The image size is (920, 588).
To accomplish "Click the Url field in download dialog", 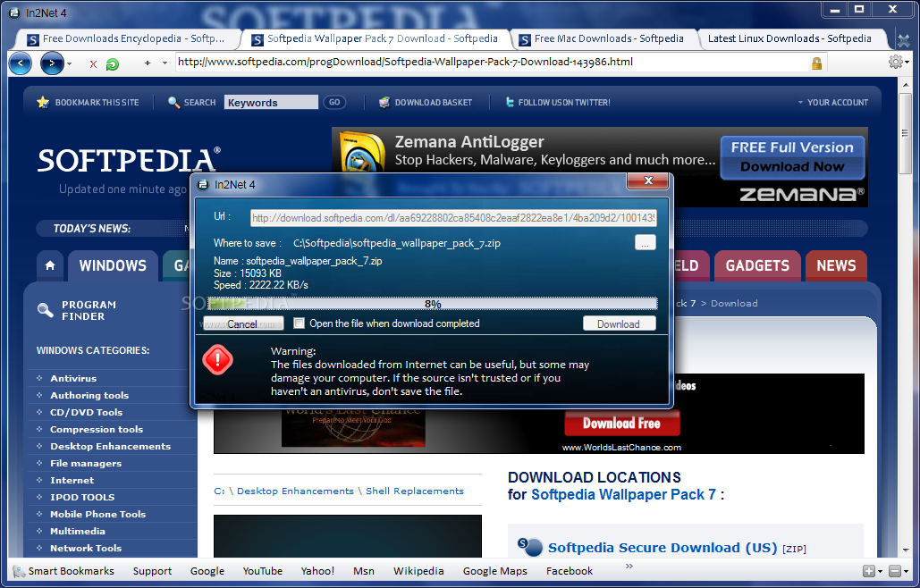I will (x=453, y=218).
